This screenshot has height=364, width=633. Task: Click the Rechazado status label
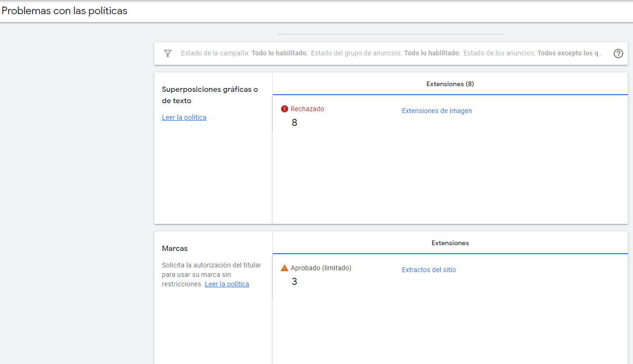pyautogui.click(x=307, y=109)
